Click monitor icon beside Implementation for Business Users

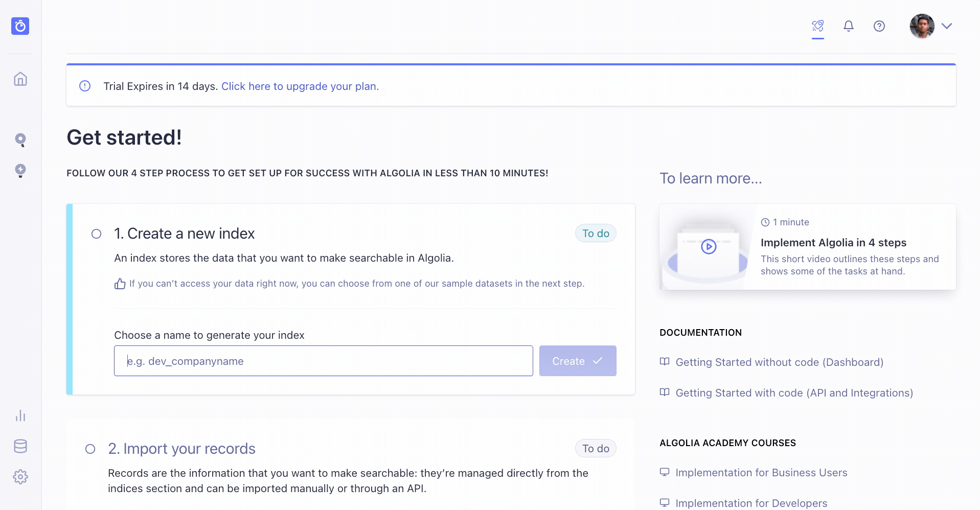(665, 472)
